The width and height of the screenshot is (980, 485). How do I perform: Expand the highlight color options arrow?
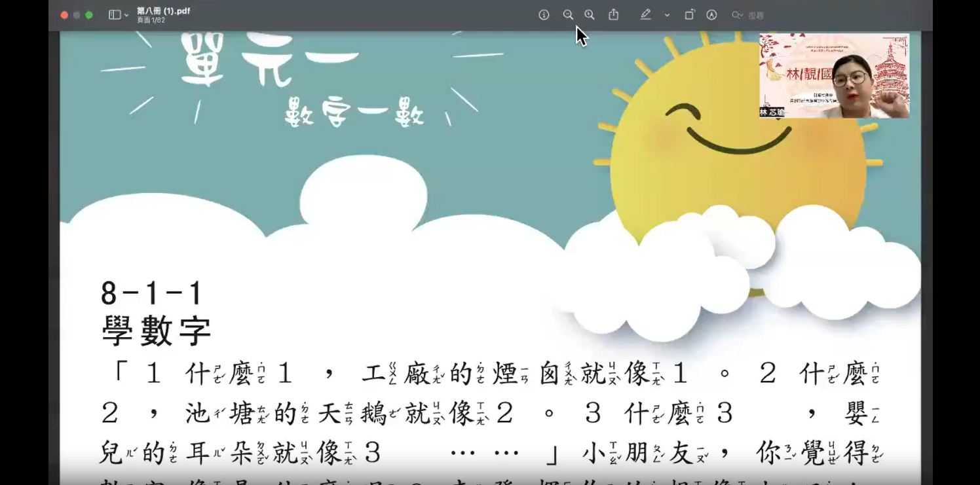tap(667, 15)
